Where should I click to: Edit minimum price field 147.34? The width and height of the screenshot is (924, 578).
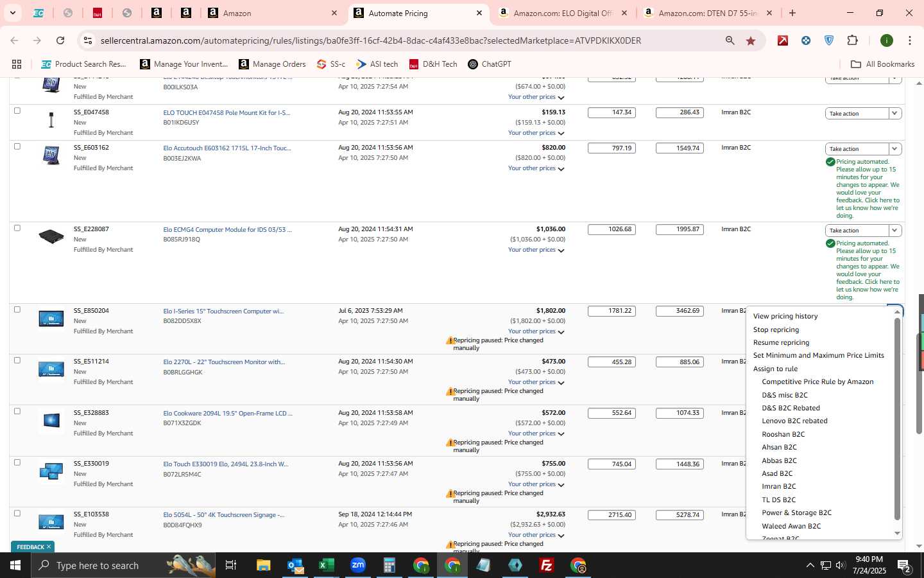[612, 112]
